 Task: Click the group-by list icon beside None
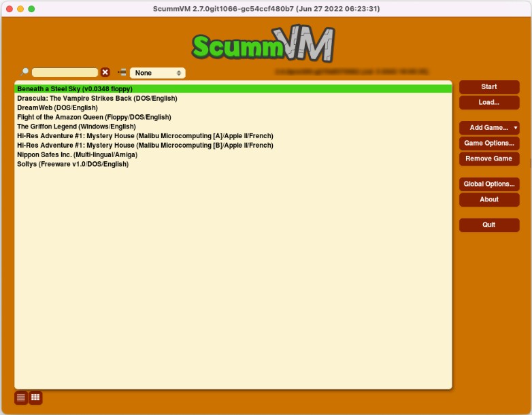pyautogui.click(x=122, y=72)
